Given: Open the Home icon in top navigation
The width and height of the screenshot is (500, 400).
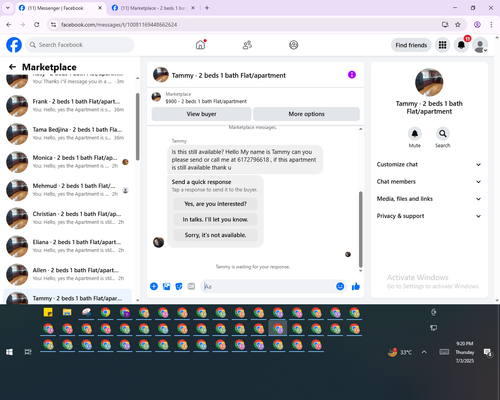Looking at the screenshot, I should coord(200,45).
